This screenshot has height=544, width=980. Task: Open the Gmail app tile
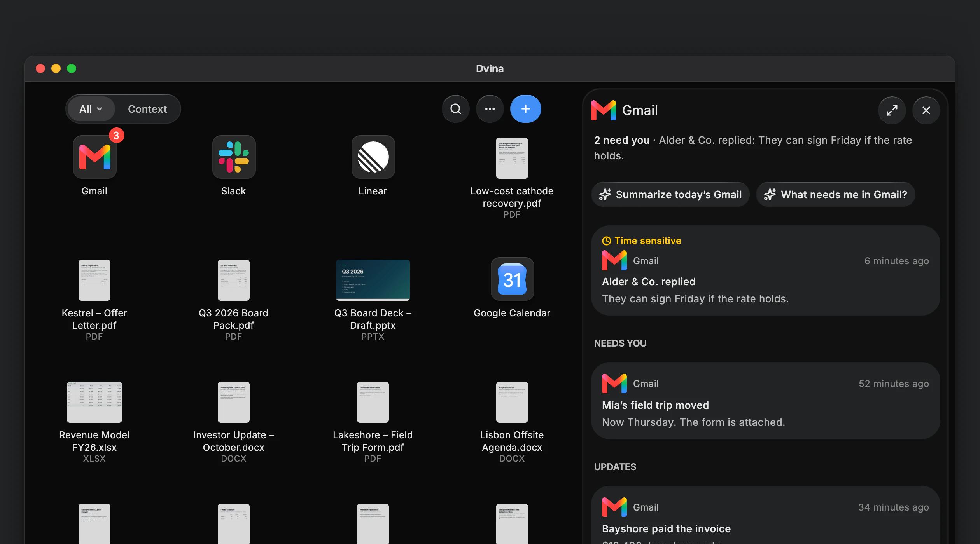click(94, 157)
